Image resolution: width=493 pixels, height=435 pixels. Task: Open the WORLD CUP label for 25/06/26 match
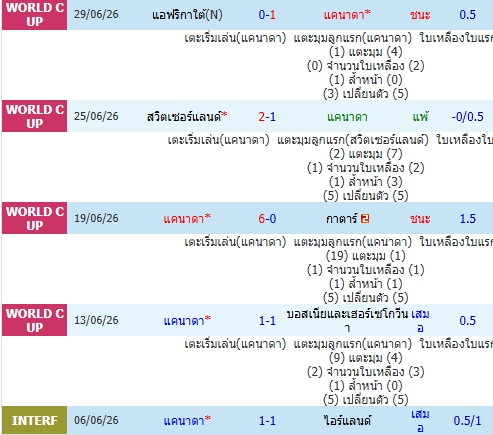tap(34, 116)
